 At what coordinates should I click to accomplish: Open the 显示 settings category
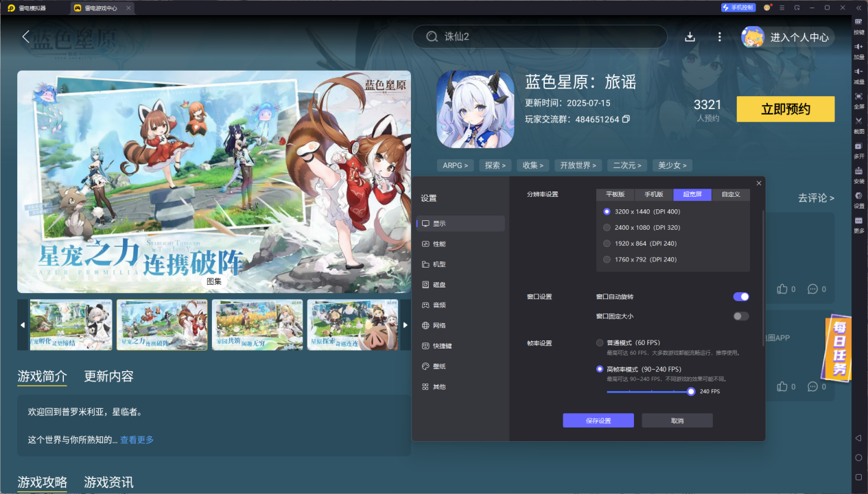(x=460, y=224)
